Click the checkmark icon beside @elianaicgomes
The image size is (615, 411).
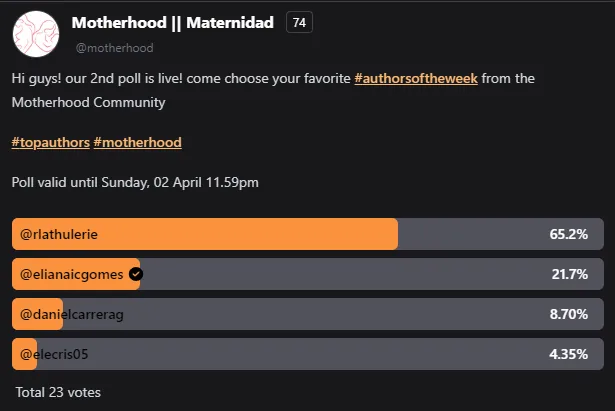click(x=136, y=274)
